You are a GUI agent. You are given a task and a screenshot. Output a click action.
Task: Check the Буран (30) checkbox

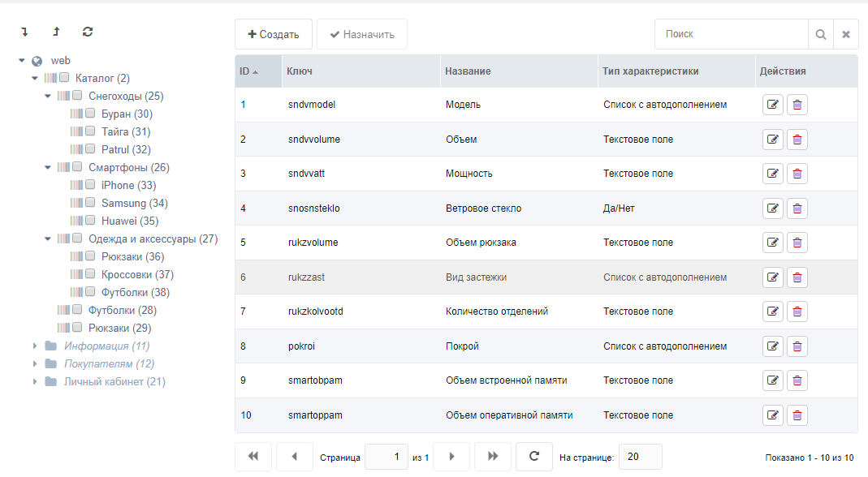click(x=90, y=114)
